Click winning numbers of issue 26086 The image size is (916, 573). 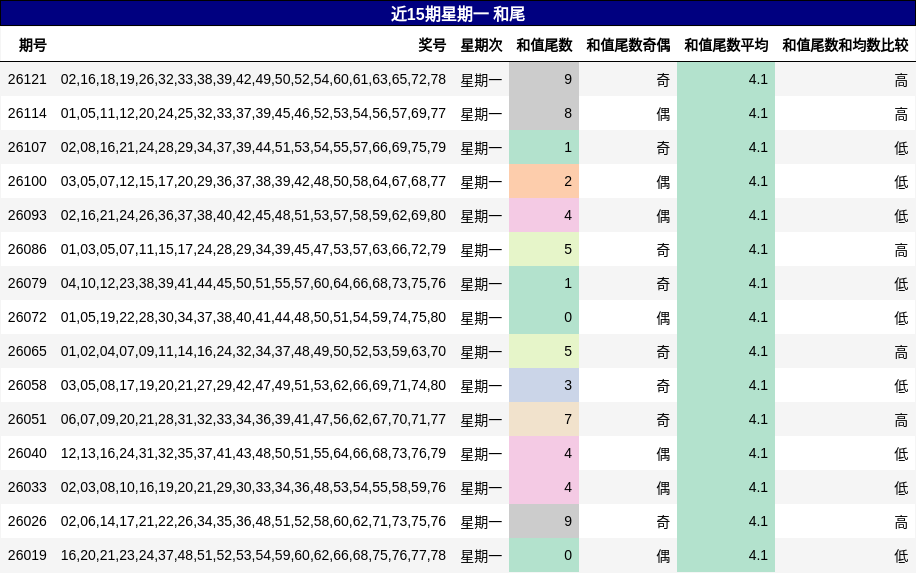(x=253, y=249)
